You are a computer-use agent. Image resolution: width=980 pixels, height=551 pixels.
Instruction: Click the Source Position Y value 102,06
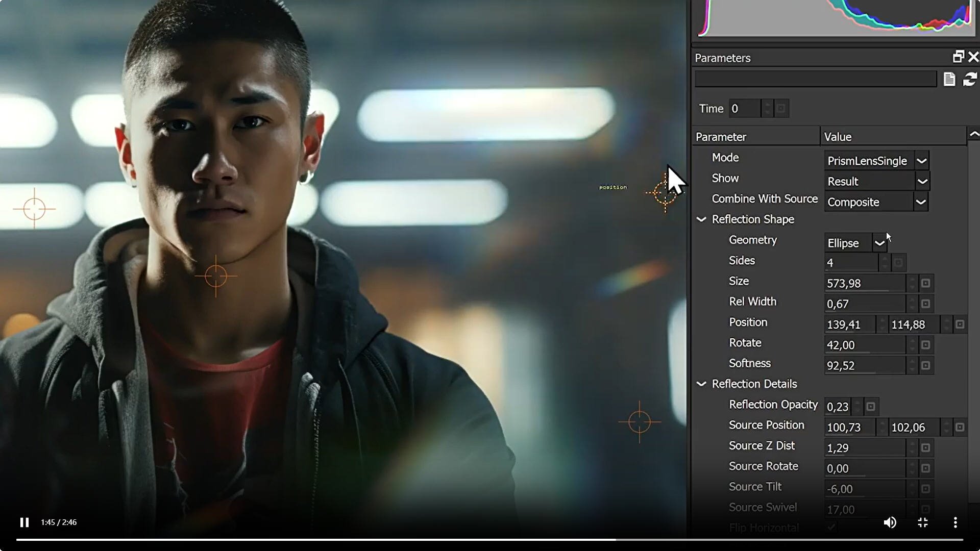pos(915,428)
